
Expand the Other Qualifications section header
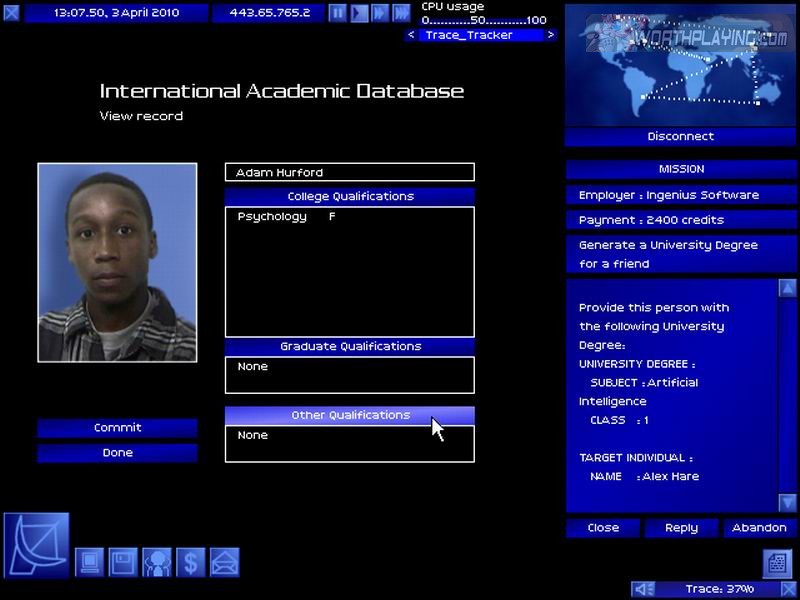tap(350, 415)
